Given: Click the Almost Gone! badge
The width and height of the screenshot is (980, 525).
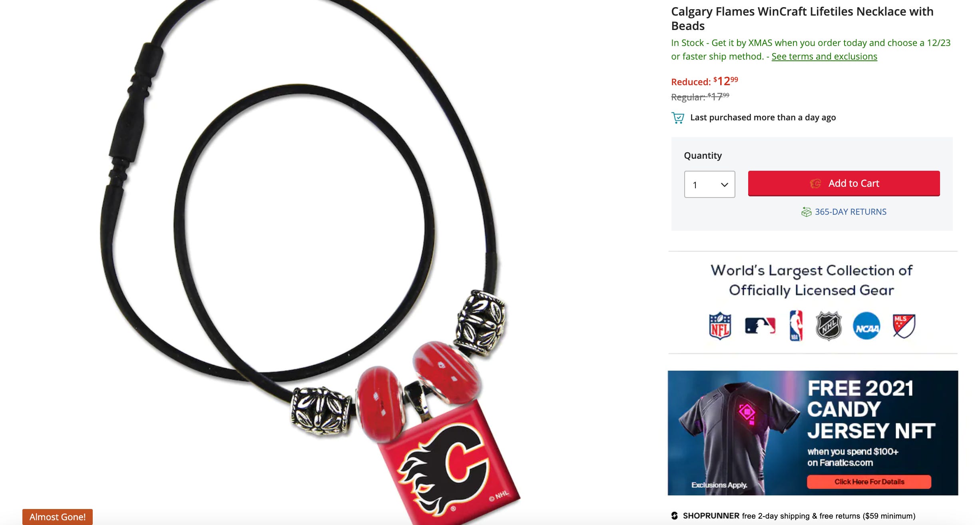Looking at the screenshot, I should (x=58, y=517).
